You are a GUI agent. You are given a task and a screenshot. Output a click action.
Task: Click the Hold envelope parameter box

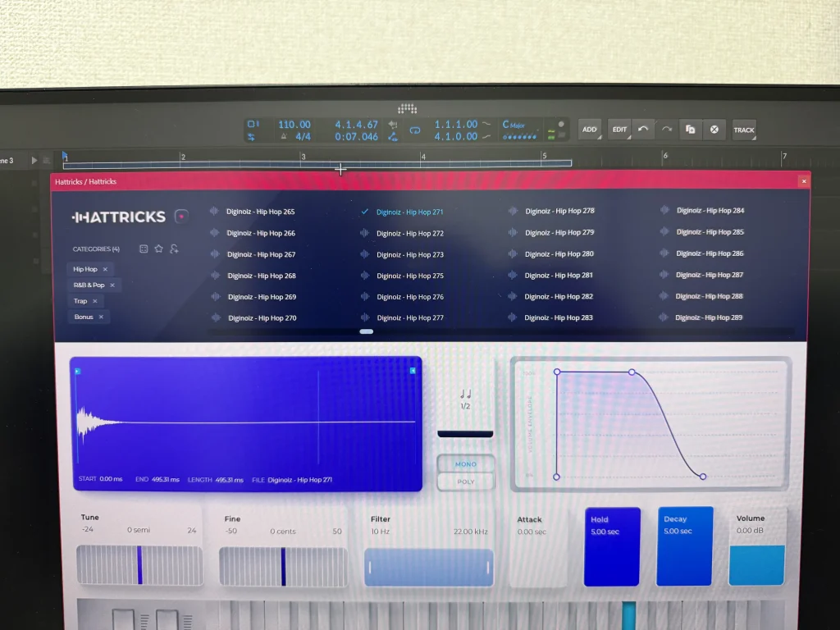pyautogui.click(x=611, y=546)
